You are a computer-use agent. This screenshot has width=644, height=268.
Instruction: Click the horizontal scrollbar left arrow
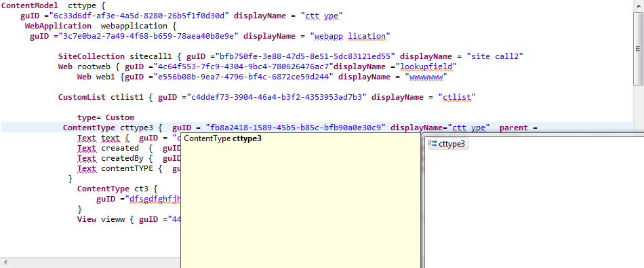coord(5,262)
